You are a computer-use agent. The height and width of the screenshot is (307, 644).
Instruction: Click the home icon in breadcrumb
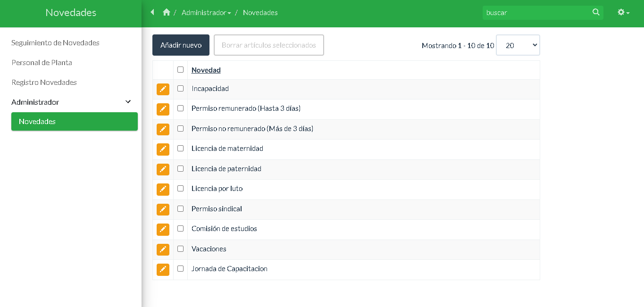(166, 12)
